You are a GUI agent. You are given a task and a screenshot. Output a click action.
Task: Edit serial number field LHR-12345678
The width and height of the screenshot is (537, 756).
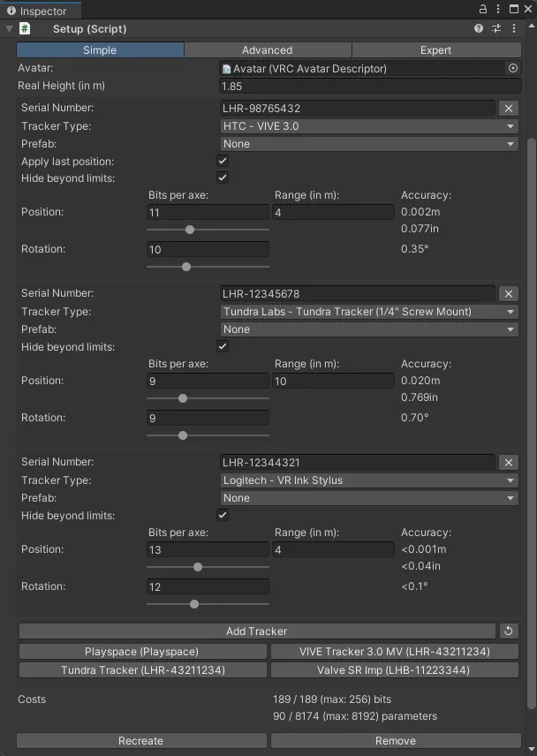[x=358, y=293]
